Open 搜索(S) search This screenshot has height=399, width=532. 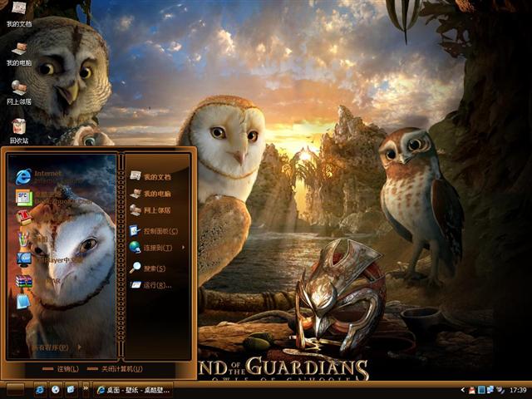pos(148,268)
